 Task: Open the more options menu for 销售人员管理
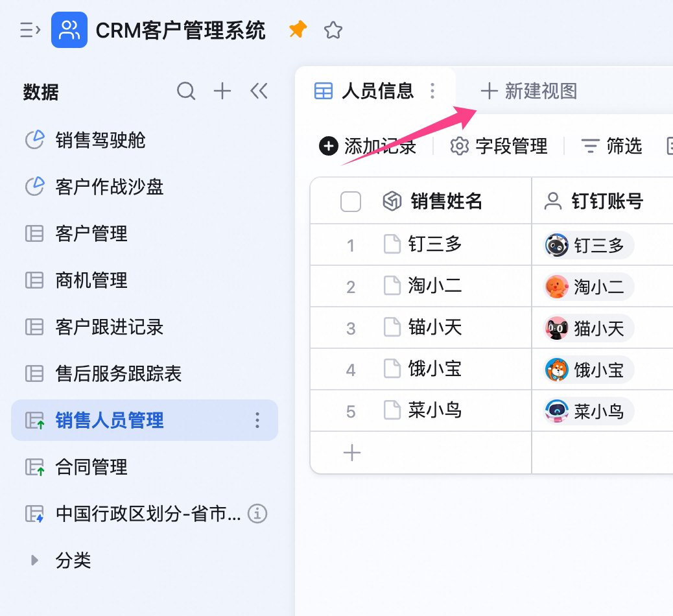click(x=257, y=420)
